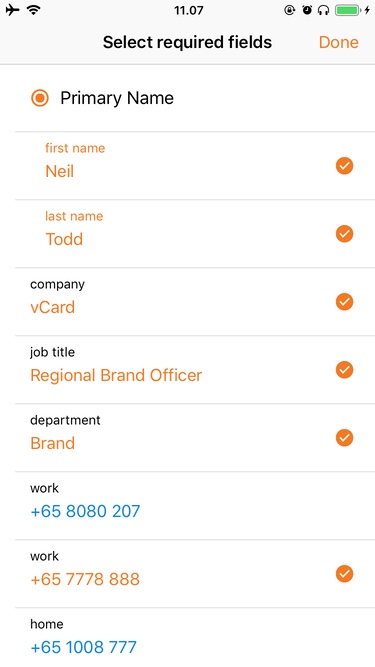Tap the rotation lock status icon
Screen dimensions: 375x667
pos(290,10)
